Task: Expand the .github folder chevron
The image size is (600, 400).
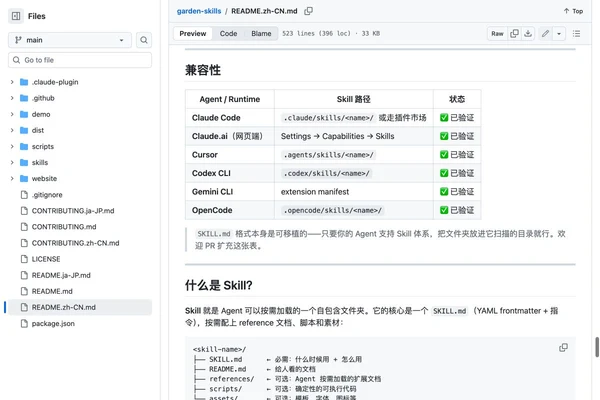Action: [12, 98]
